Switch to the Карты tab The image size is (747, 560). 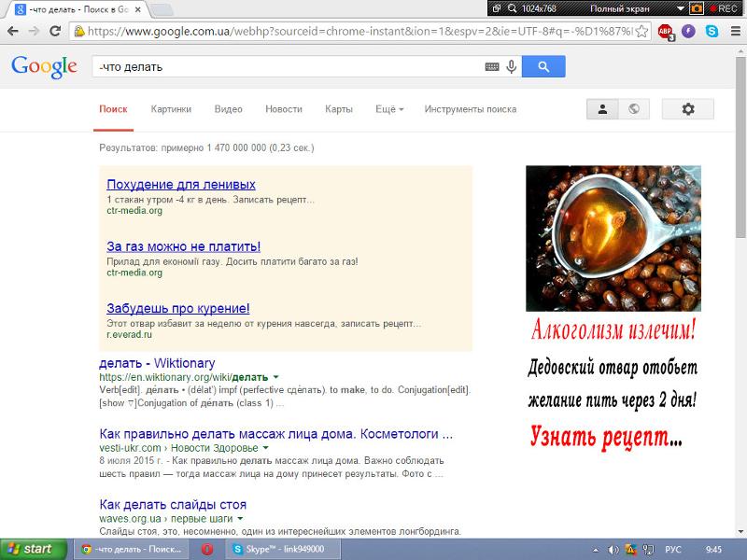[339, 109]
